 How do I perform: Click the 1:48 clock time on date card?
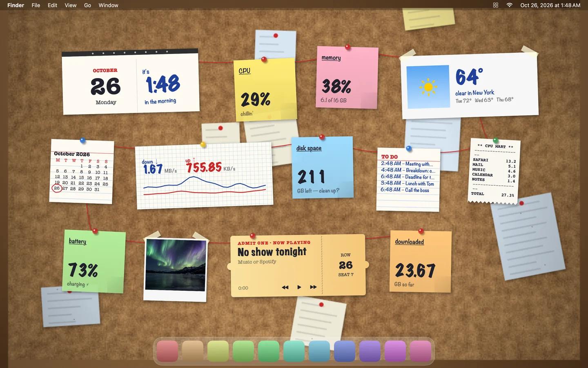(x=163, y=84)
